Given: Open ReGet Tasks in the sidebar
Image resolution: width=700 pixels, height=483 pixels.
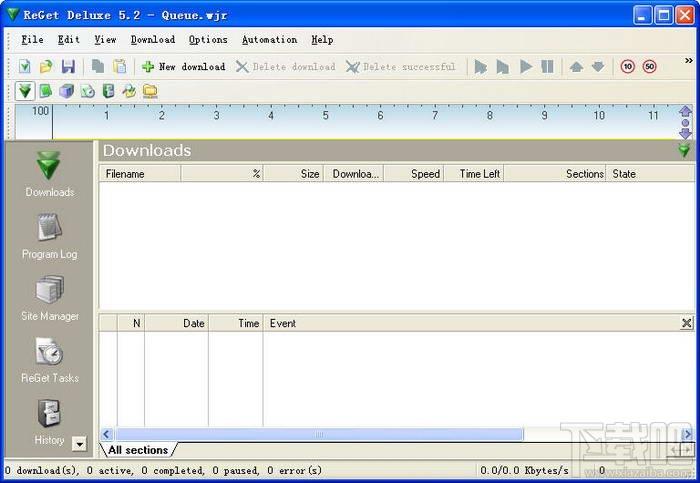Looking at the screenshot, I should click(50, 361).
